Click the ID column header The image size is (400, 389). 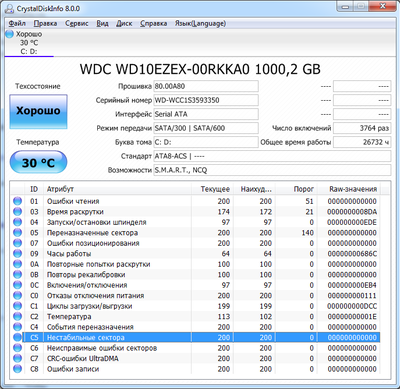[34, 189]
